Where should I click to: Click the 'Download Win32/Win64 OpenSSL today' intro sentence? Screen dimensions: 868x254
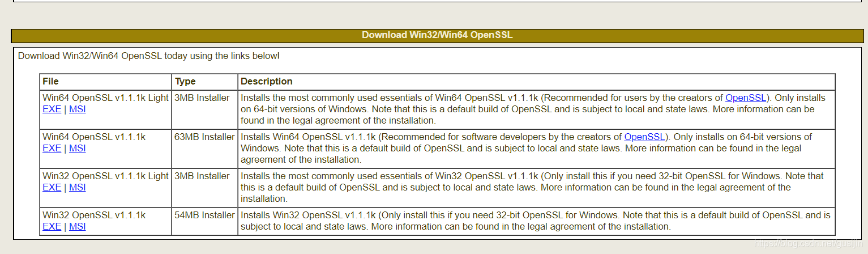coord(149,56)
